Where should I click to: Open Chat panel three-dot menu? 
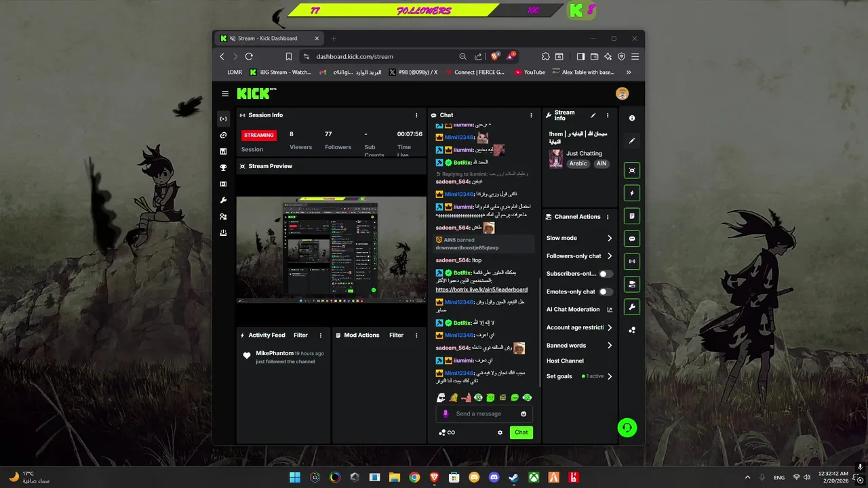[x=531, y=115]
